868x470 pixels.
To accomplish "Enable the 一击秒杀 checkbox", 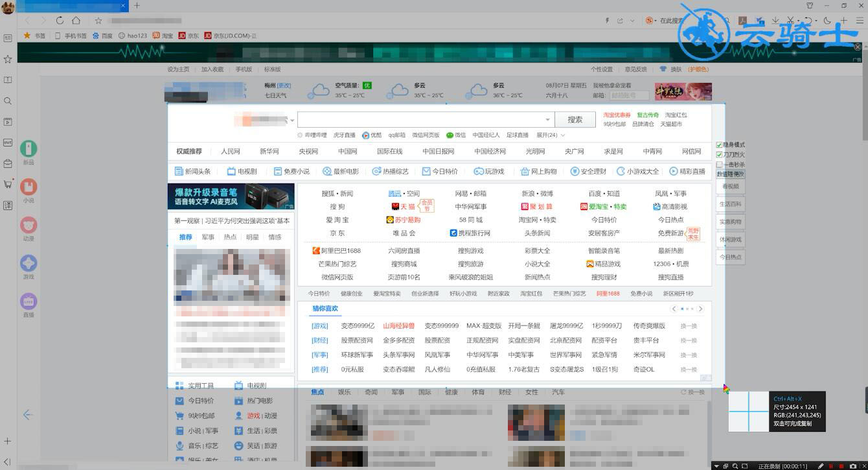I will [x=719, y=164].
